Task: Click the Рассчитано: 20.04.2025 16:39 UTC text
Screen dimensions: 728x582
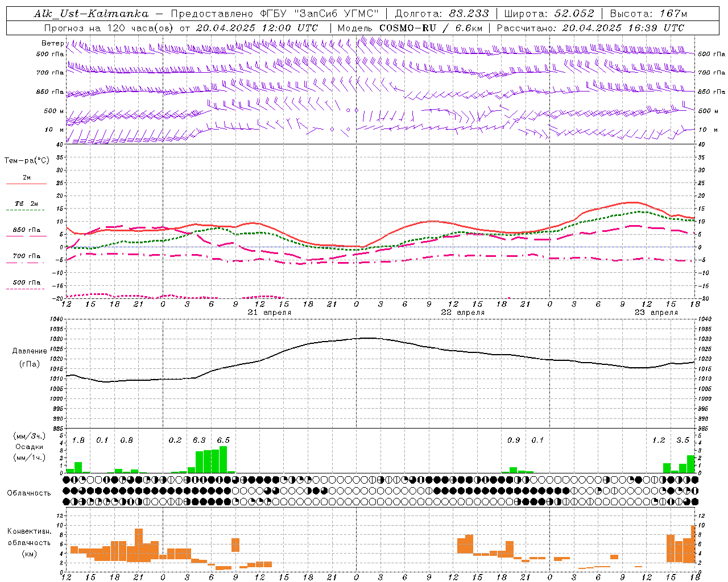Action: pyautogui.click(x=590, y=27)
